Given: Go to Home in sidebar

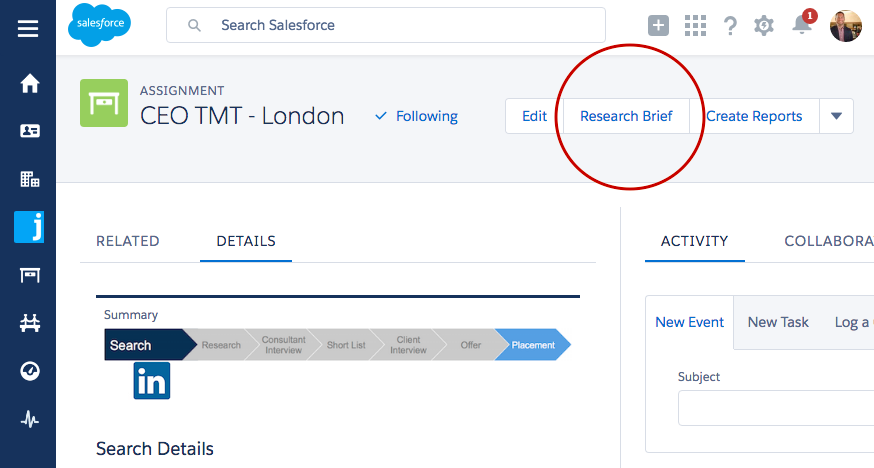Looking at the screenshot, I should tap(30, 83).
